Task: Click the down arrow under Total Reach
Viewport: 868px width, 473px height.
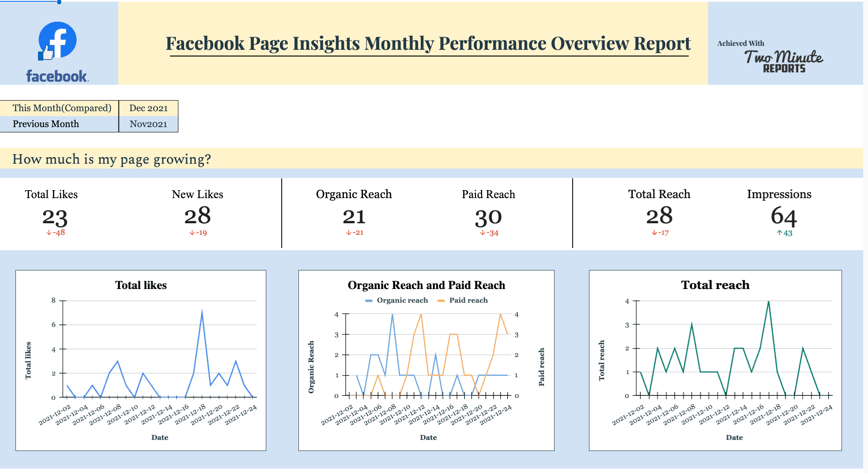Action: click(659, 232)
